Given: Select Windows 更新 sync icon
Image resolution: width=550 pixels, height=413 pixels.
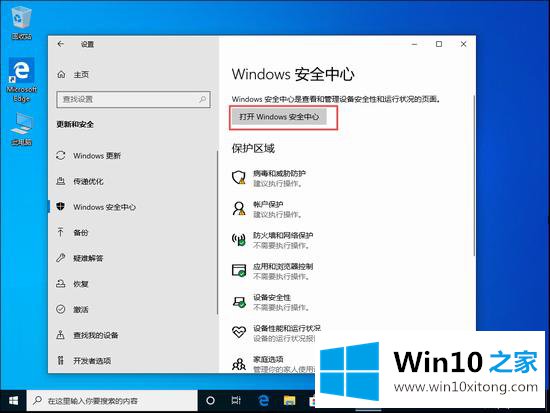Looking at the screenshot, I should pyautogui.click(x=61, y=155).
